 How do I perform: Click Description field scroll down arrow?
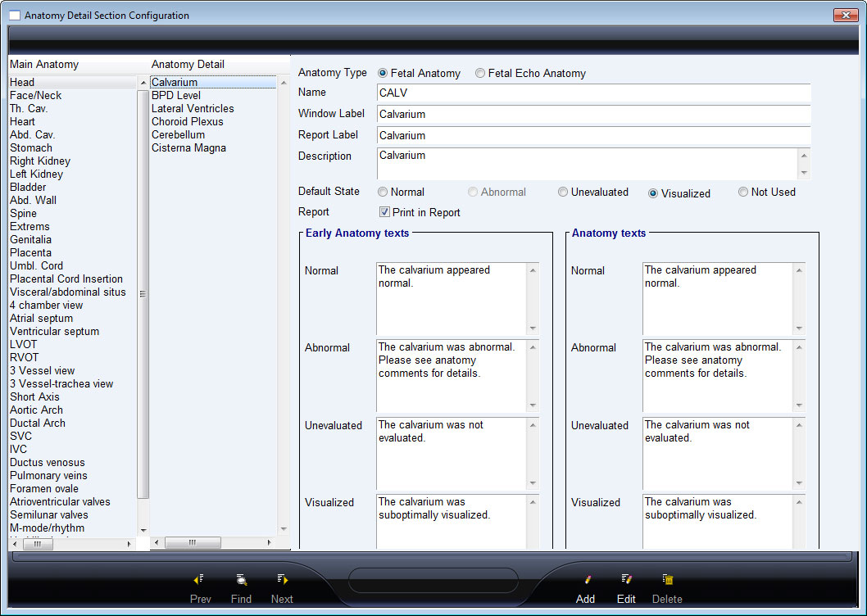804,173
